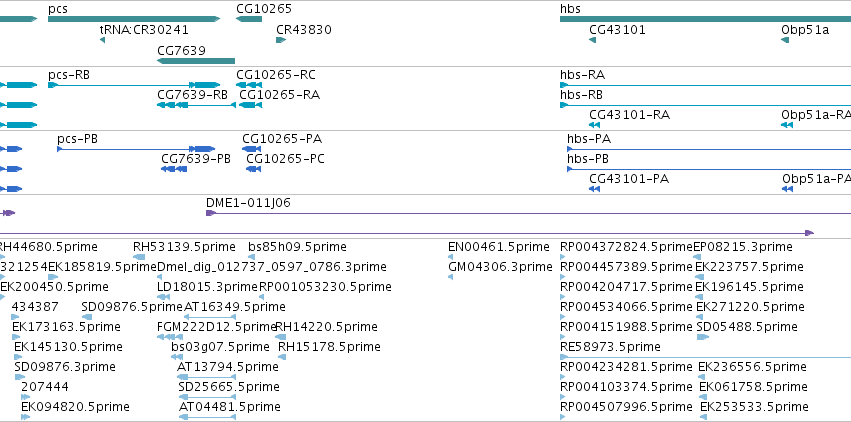Viewport: 851px width, 422px height.
Task: Select the RH53139.5prime EST arrow
Action: (138, 257)
